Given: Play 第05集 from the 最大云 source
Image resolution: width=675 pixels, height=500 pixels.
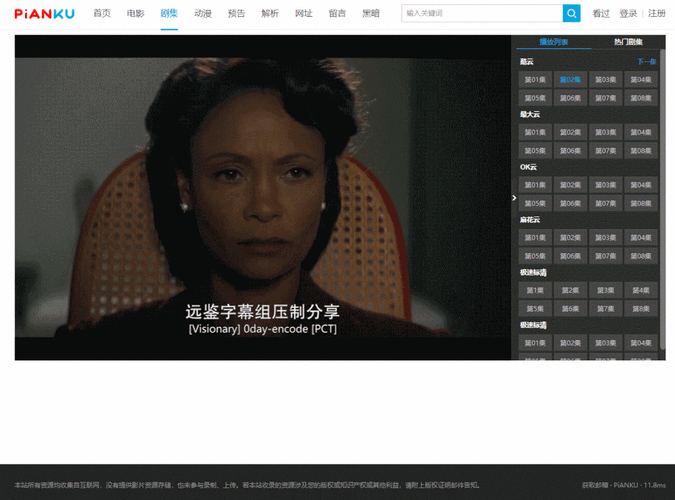Looking at the screenshot, I should coord(535,151).
